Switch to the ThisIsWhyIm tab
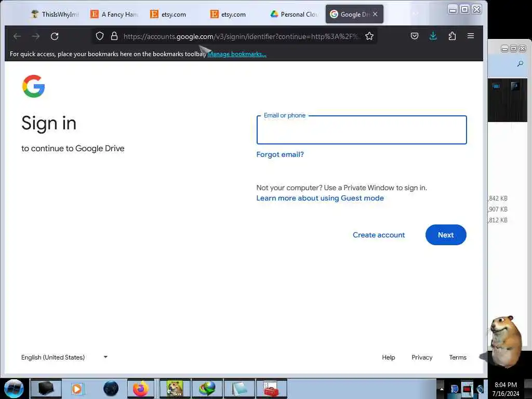 [55, 14]
